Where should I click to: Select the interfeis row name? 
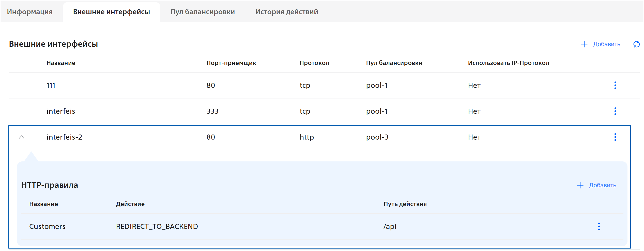tap(61, 111)
